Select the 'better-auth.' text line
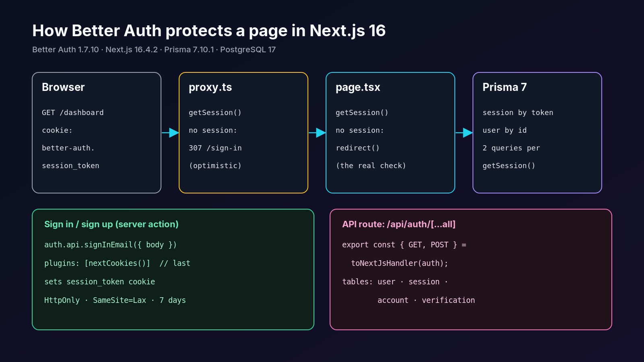The height and width of the screenshot is (362, 644). click(68, 148)
